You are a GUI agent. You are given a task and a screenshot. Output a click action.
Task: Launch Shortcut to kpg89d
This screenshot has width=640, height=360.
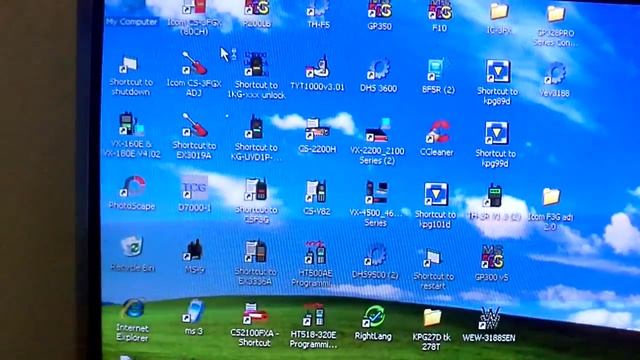(497, 82)
